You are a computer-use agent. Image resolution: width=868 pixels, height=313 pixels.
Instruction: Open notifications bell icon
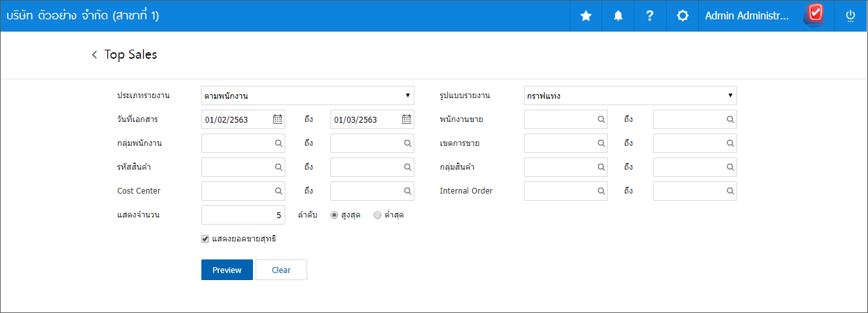point(618,16)
